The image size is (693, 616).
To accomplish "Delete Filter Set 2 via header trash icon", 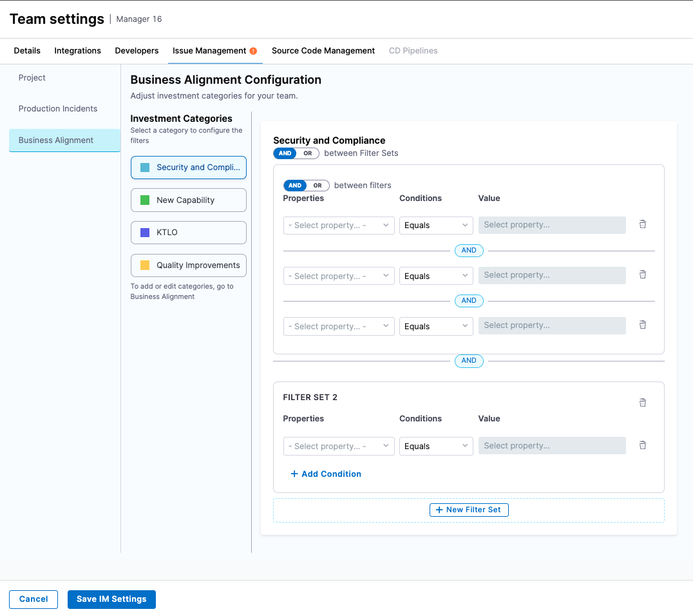I will click(642, 403).
